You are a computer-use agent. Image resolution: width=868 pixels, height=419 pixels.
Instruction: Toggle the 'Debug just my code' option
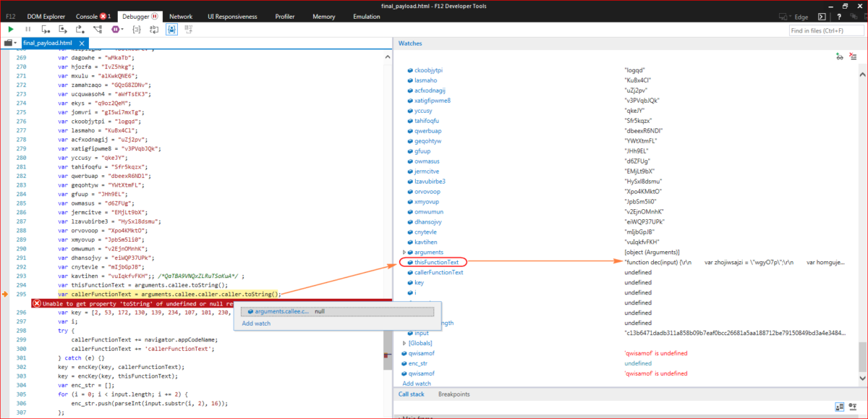pos(171,29)
